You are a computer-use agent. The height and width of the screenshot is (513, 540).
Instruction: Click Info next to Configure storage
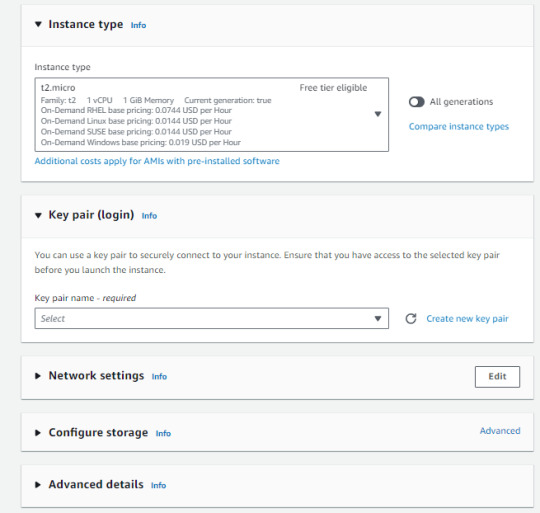pos(163,433)
